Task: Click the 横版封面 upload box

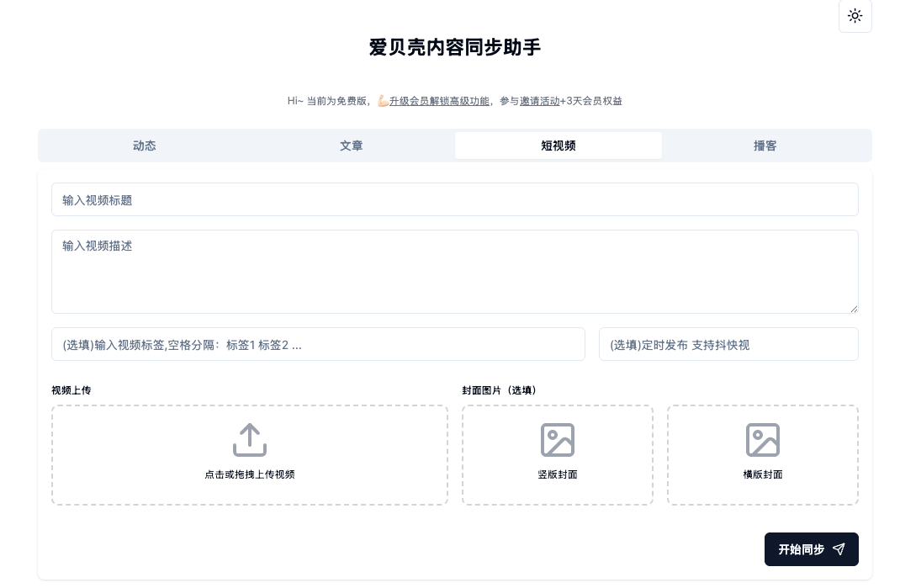Action: (763, 455)
